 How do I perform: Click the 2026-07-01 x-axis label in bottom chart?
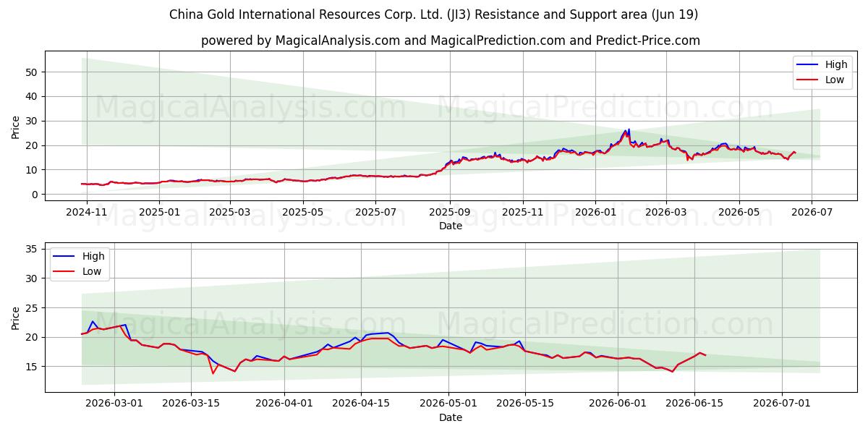click(x=782, y=404)
